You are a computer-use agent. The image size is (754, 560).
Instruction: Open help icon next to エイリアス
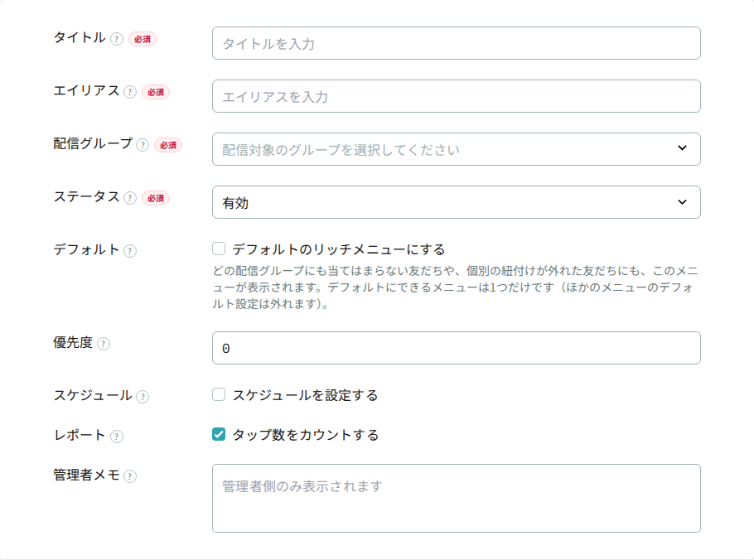point(130,92)
